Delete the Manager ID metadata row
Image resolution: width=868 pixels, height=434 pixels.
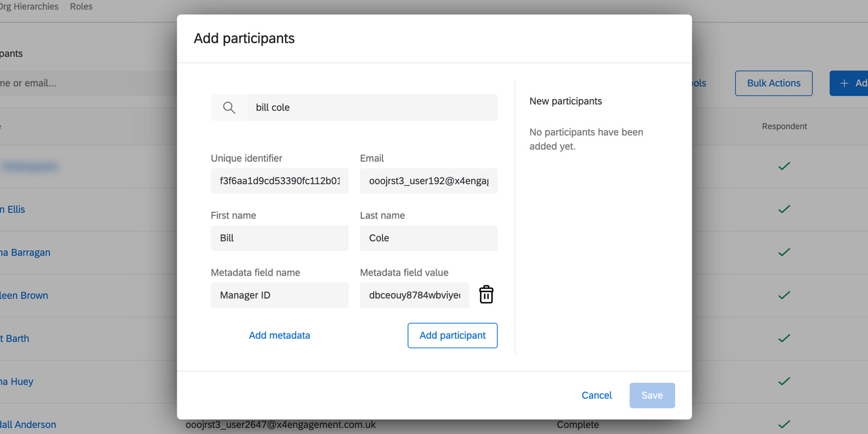[x=486, y=295]
